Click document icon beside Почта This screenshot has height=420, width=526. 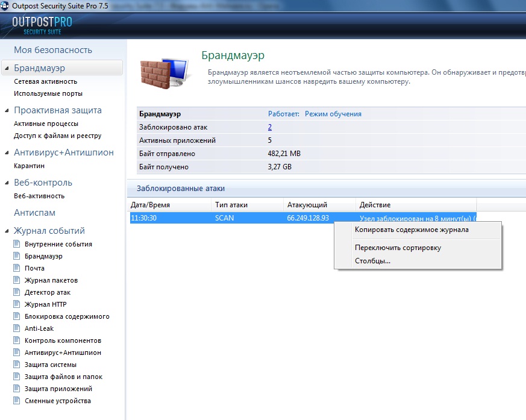[16, 268]
